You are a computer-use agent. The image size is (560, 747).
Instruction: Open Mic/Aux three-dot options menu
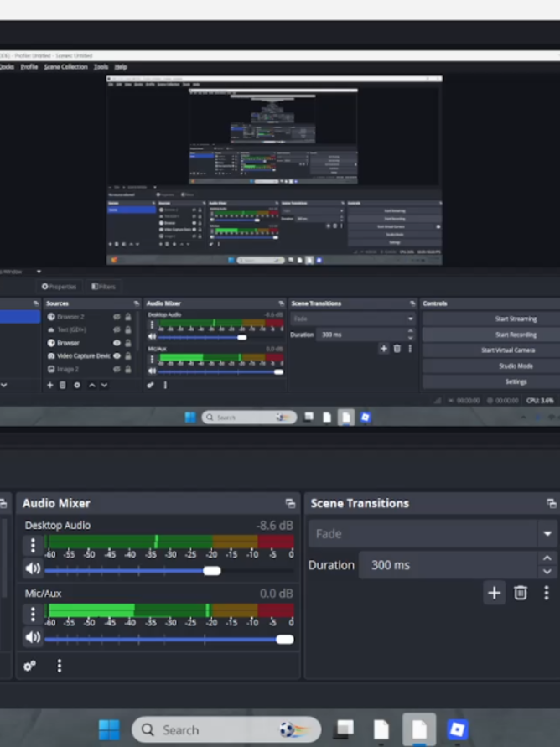pyautogui.click(x=33, y=614)
